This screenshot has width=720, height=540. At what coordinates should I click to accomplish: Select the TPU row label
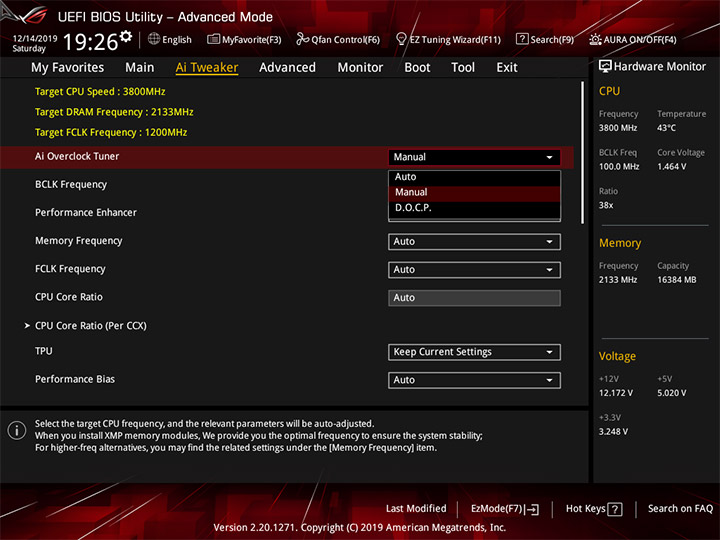[x=44, y=351]
